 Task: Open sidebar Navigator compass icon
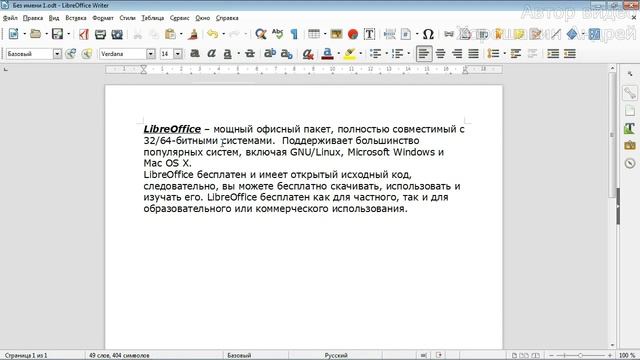coord(629,163)
